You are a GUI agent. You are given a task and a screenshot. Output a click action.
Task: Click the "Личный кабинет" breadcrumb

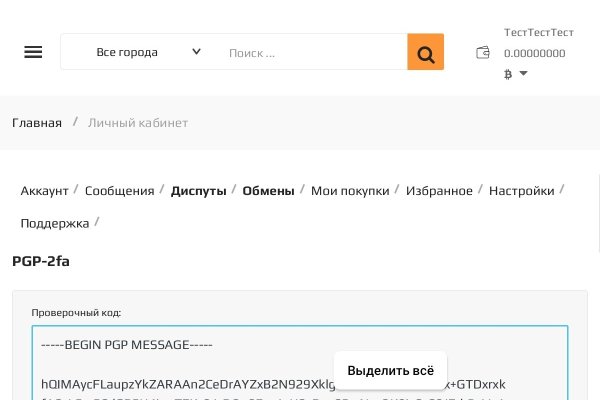[x=138, y=122]
